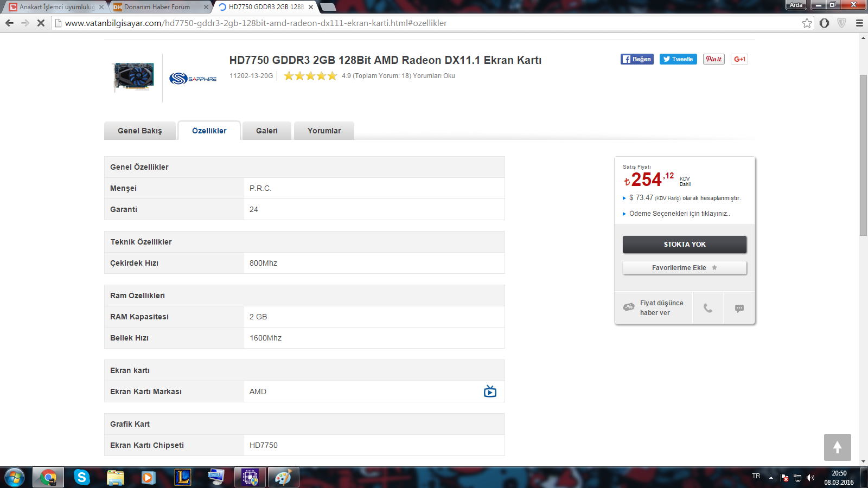
Task: Add the product with Favorilerime Ekle
Action: pos(685,268)
